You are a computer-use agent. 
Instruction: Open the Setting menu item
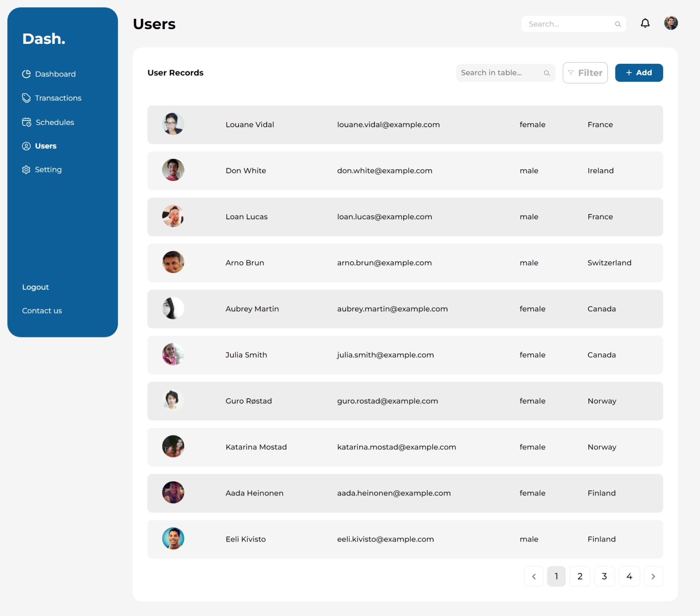click(x=48, y=169)
